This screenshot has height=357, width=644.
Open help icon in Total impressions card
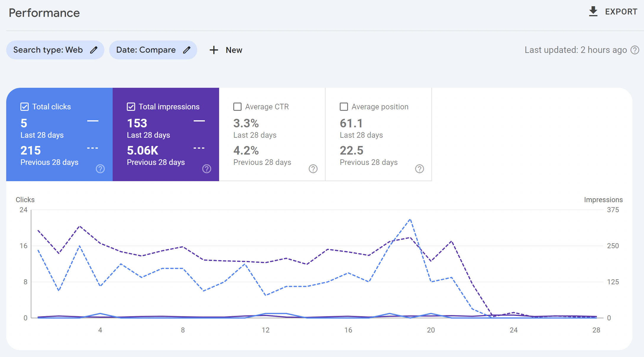pyautogui.click(x=207, y=169)
